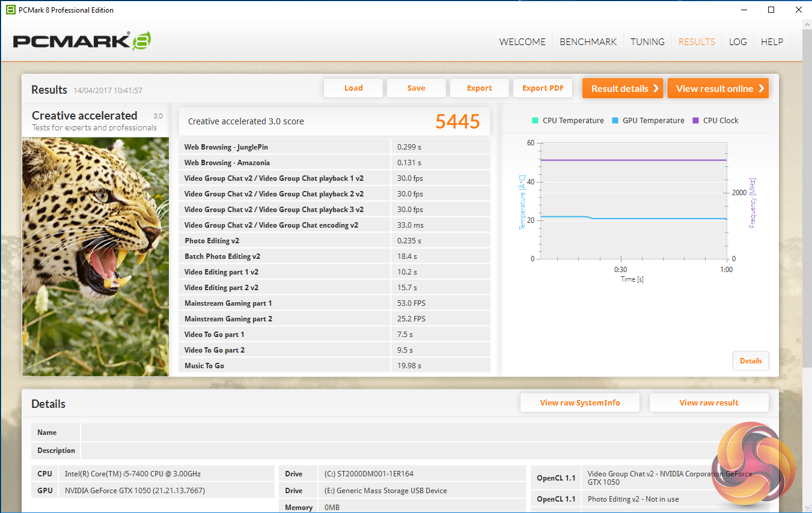The width and height of the screenshot is (812, 513).
Task: Export the results as PDF
Action: coord(543,88)
